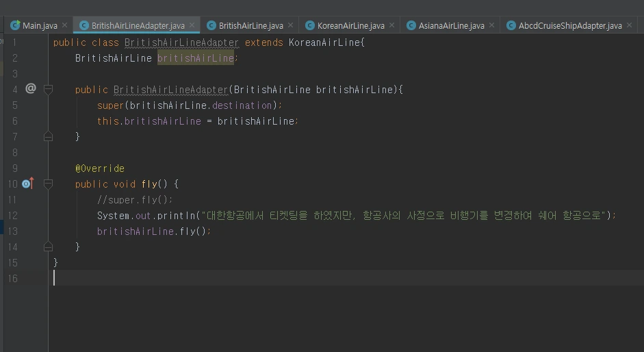Collapse the fly() method fold at line 10

point(48,184)
